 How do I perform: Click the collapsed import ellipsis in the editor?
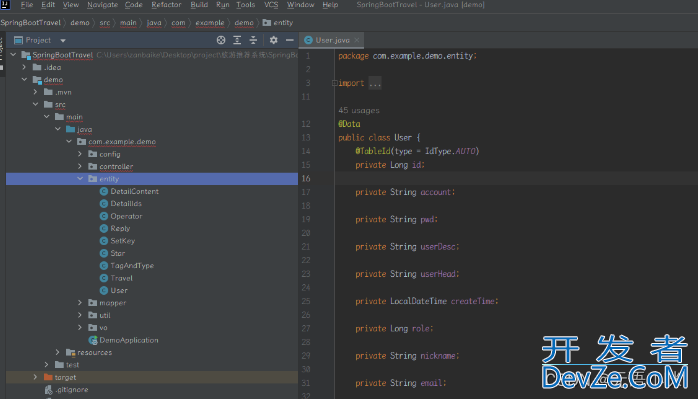tap(375, 83)
